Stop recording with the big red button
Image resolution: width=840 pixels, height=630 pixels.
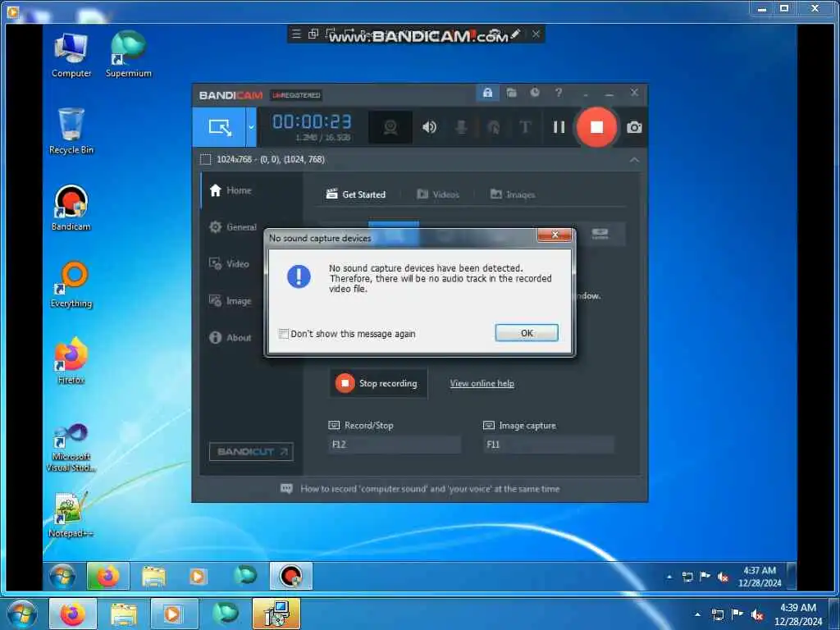pos(597,127)
